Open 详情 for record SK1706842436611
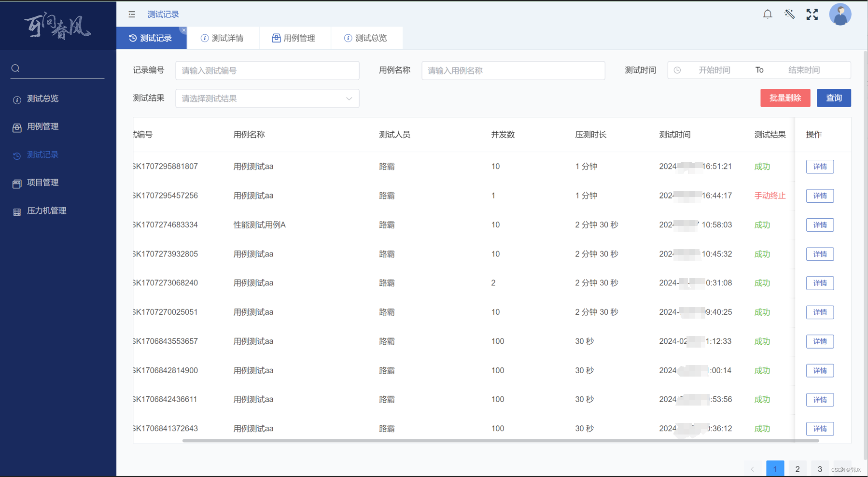Screen dimensions: 868x477 820,400
